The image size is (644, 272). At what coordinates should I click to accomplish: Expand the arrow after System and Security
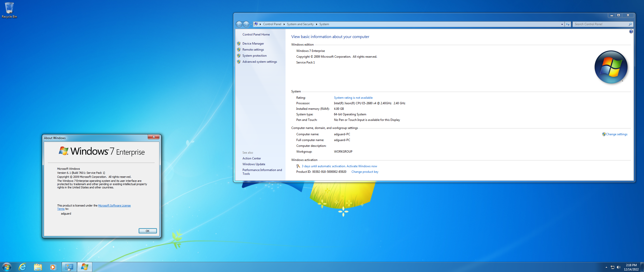[316, 24]
